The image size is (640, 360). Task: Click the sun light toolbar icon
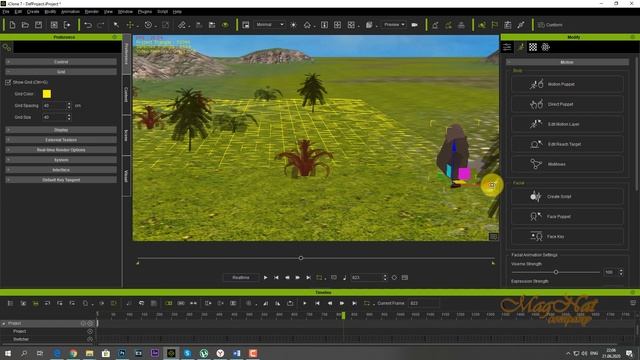tap(293, 25)
